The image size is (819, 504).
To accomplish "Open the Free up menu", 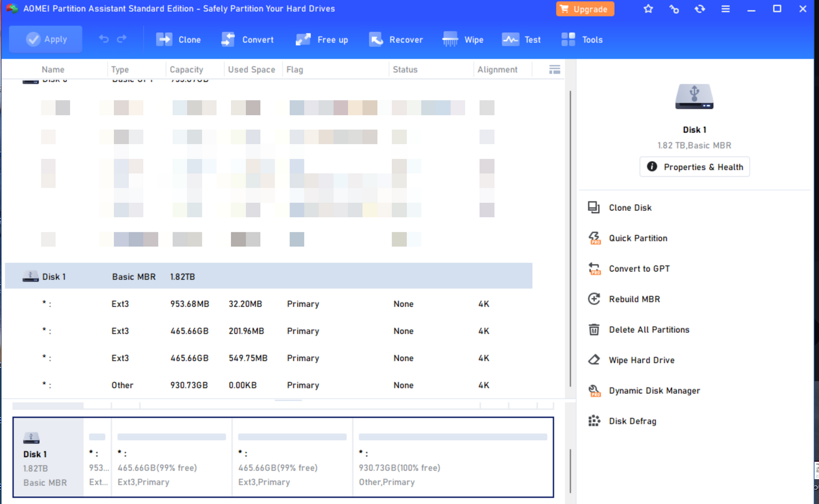I will [322, 40].
